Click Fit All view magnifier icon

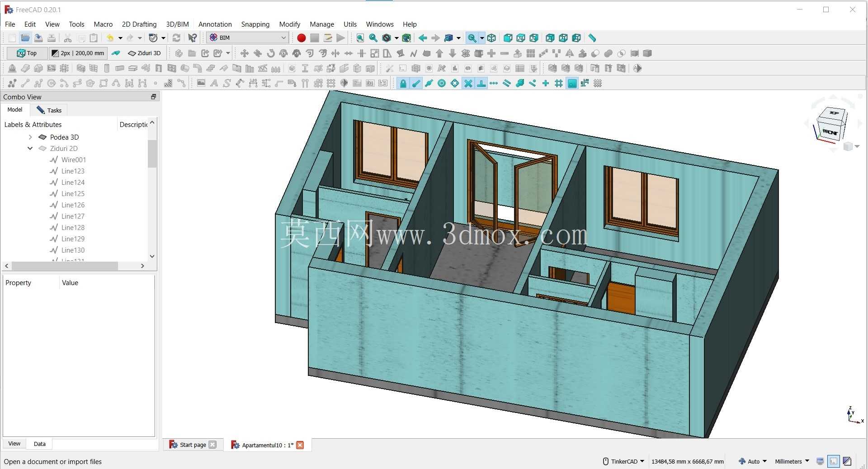360,38
